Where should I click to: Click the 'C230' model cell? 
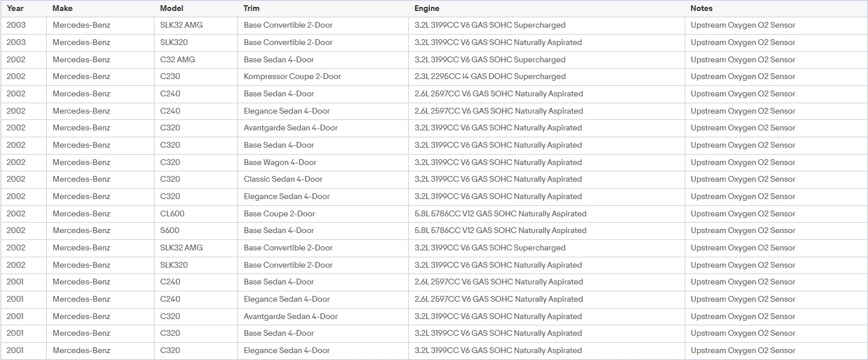[170, 77]
